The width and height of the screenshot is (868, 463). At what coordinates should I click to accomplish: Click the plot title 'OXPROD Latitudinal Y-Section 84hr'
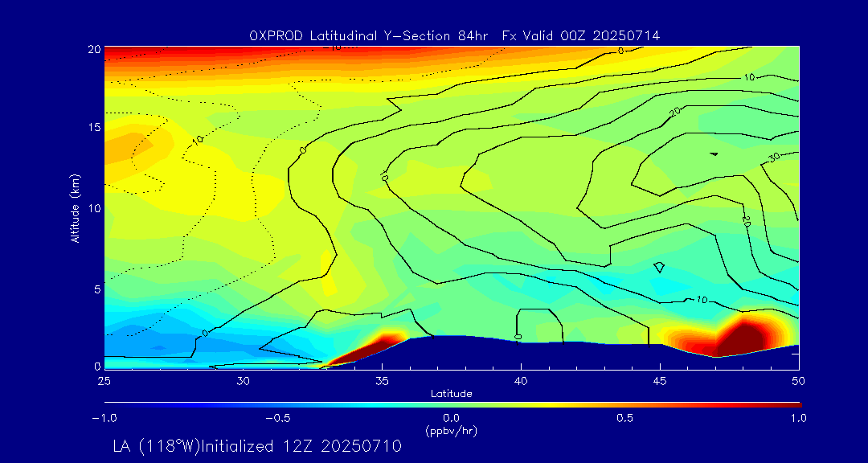pos(369,36)
